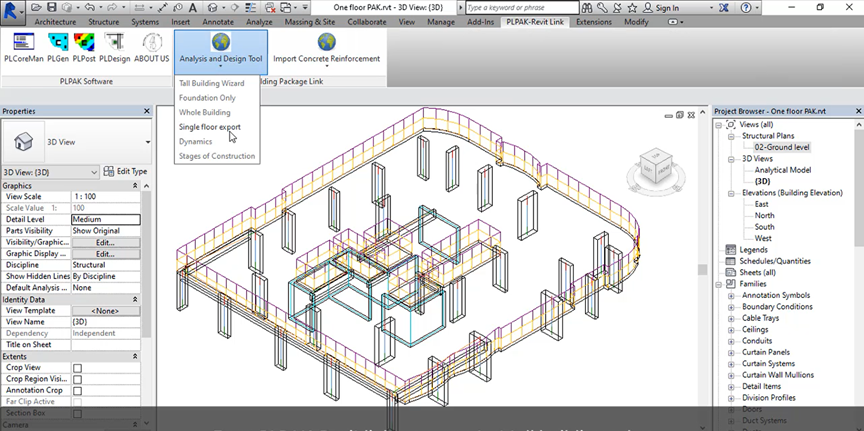Viewport: 864px width, 431px height.
Task: Click the keyword search input field
Action: pos(522,8)
